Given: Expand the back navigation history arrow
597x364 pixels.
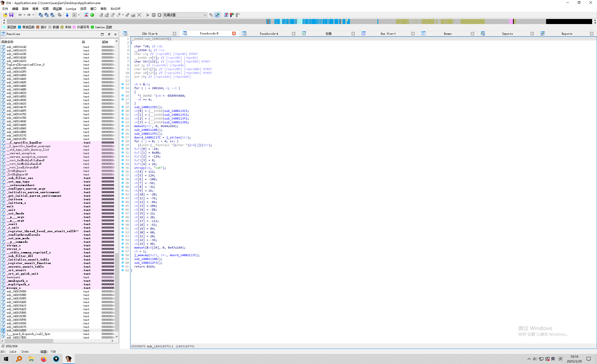Looking at the screenshot, I should (x=24, y=15).
